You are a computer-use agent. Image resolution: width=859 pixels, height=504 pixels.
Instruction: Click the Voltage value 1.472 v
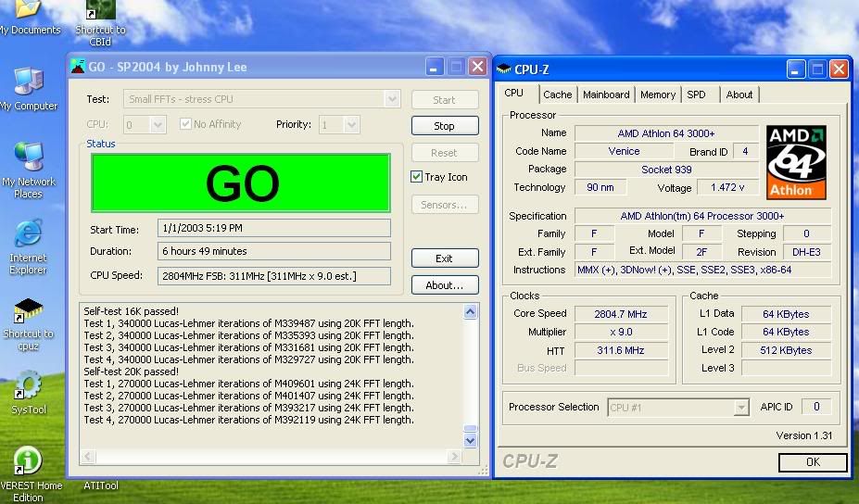click(727, 187)
